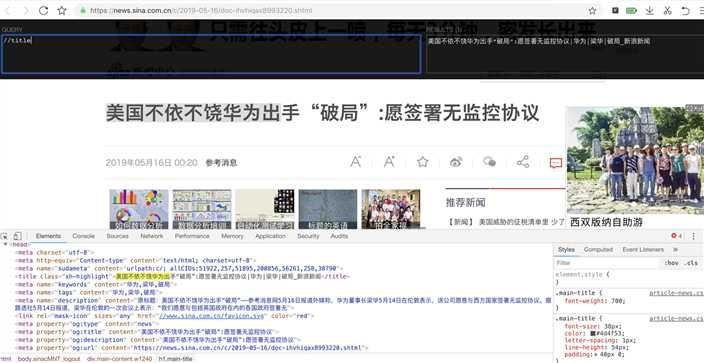The height and width of the screenshot is (363, 704).
Task: Toggle :hov element state panel
Action: (671, 263)
